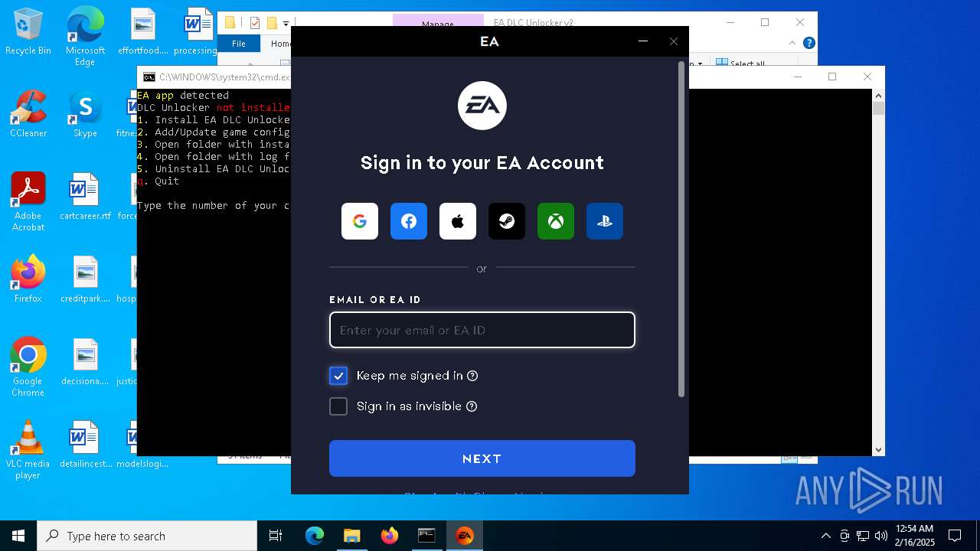This screenshot has width=980, height=551.
Task: Switch to EA app on taskbar
Action: click(464, 536)
